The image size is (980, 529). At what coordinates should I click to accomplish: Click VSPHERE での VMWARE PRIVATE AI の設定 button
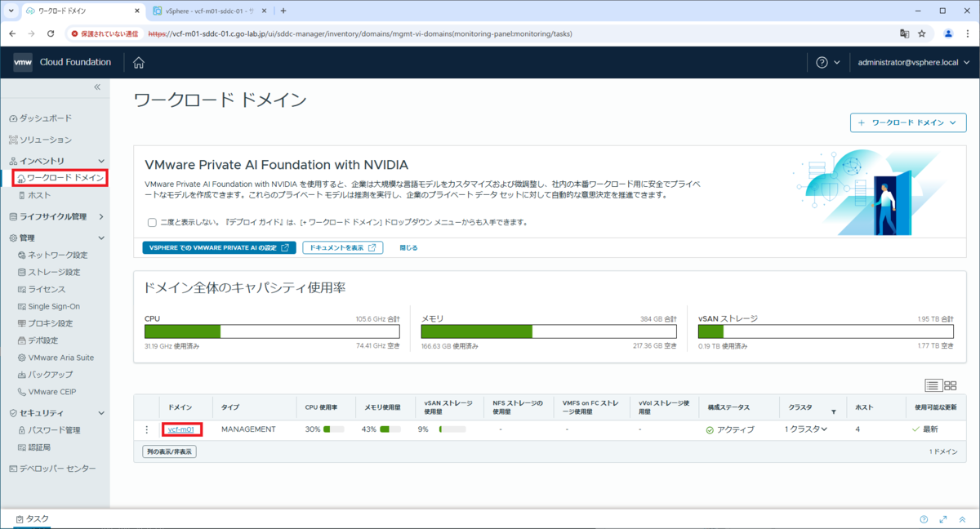coord(219,247)
